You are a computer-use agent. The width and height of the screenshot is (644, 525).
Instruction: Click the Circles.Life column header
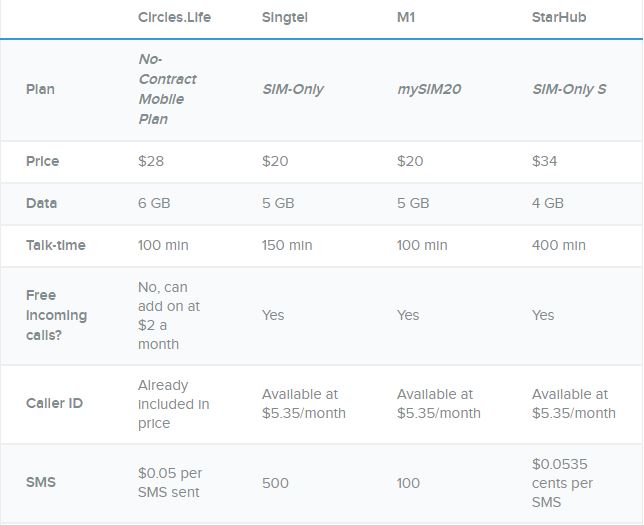174,17
